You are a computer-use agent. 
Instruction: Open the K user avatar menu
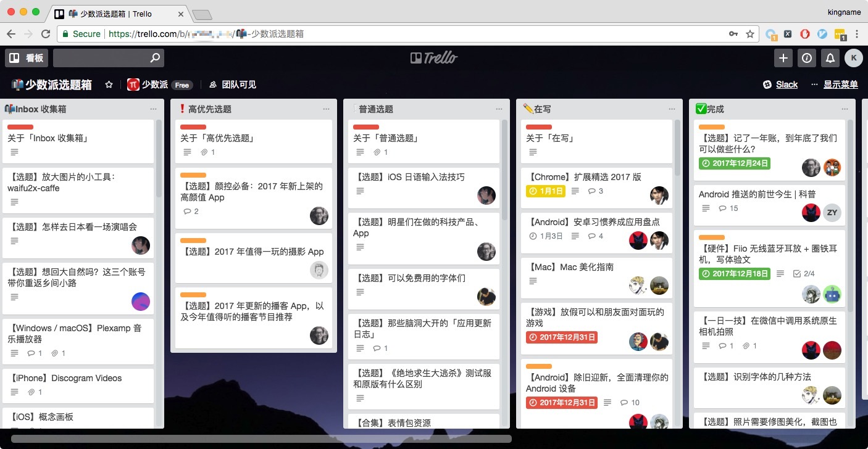854,58
